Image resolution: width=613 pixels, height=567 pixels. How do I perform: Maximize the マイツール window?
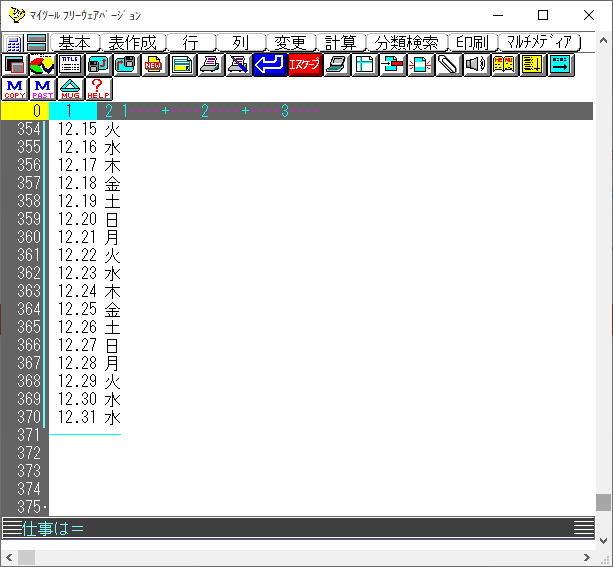click(543, 15)
